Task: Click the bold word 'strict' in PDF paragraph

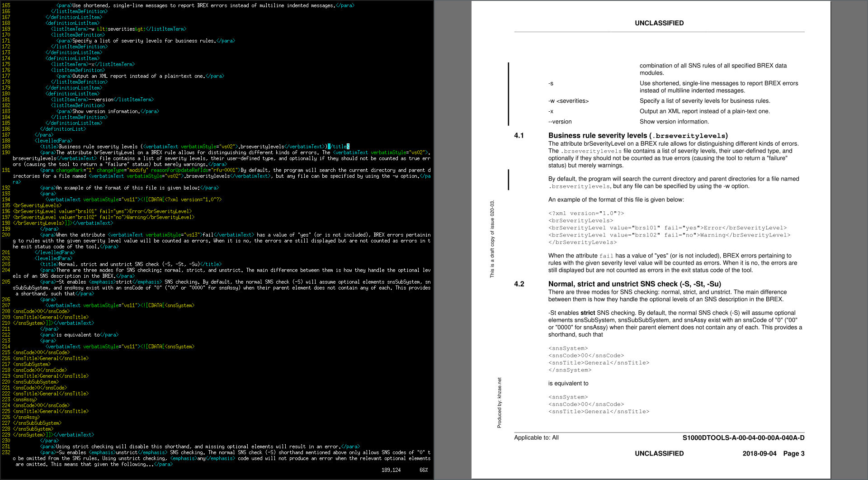Action: coord(588,313)
